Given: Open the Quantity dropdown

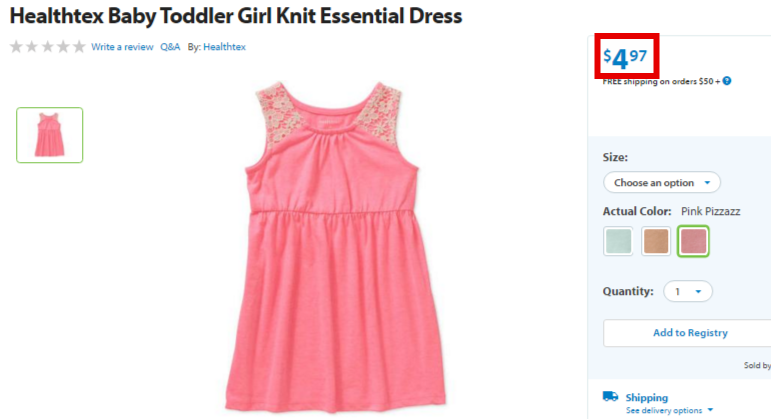Looking at the screenshot, I should point(687,292).
